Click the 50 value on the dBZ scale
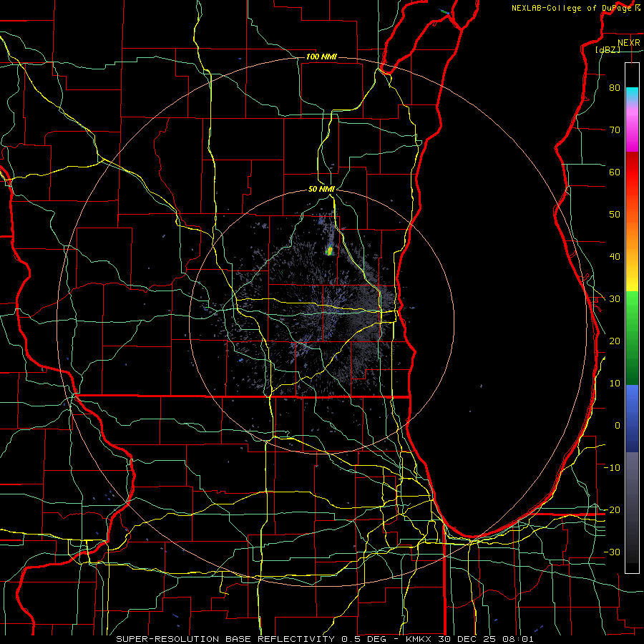Screen dimensions: 644x644 coord(615,215)
